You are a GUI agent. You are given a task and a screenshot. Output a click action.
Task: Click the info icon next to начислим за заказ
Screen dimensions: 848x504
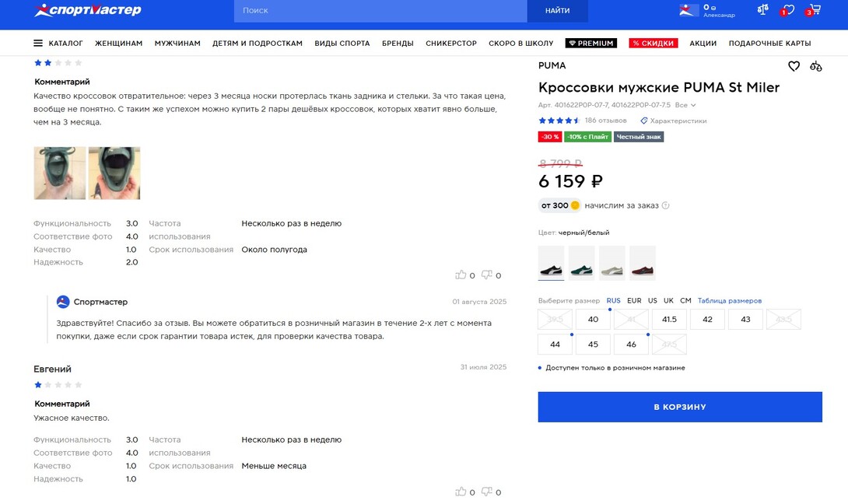pyautogui.click(x=666, y=205)
